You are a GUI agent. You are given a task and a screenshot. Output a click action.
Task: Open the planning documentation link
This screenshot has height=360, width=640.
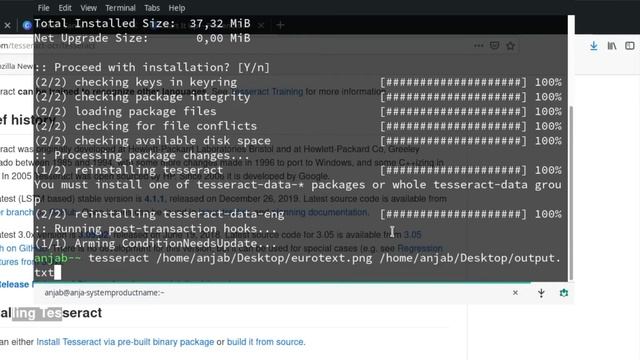pos(320,212)
